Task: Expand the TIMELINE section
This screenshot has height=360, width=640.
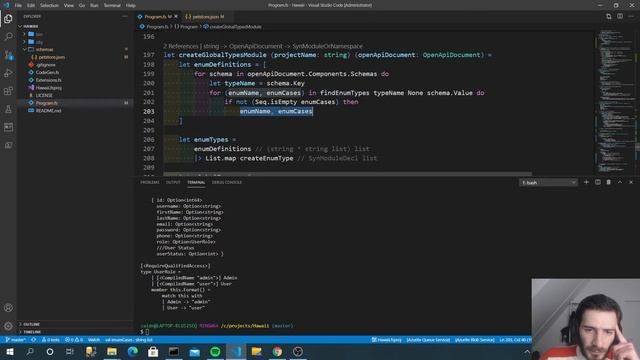Action: 31,332
